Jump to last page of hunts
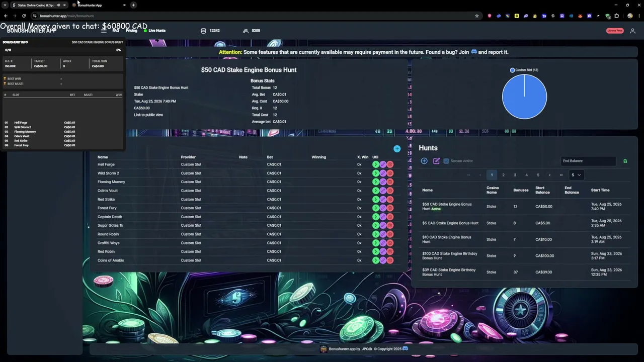 click(x=561, y=175)
